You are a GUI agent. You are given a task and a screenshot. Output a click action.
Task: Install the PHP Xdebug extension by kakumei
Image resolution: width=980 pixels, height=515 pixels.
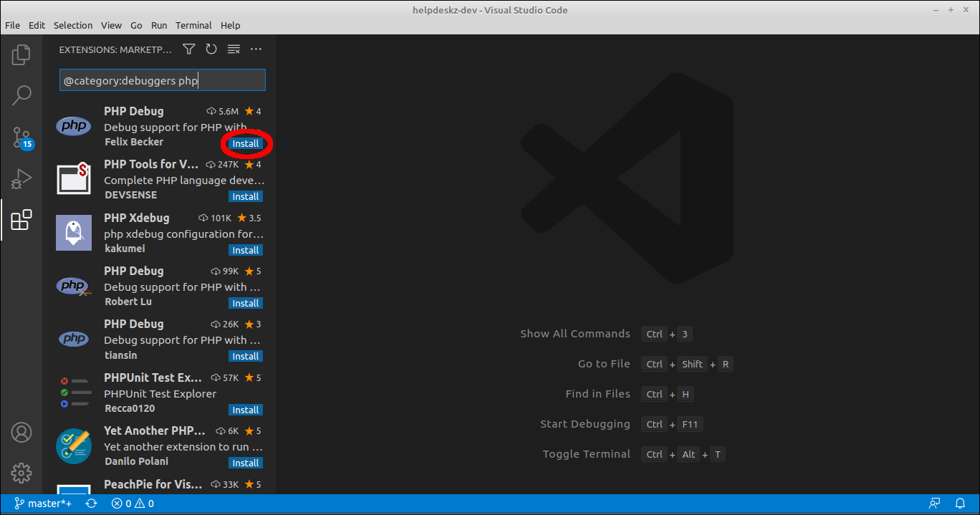pyautogui.click(x=246, y=249)
